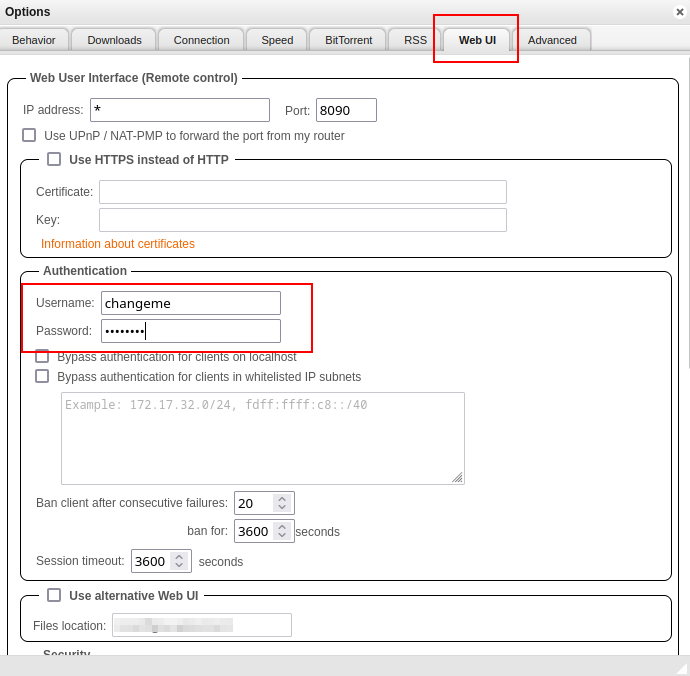This screenshot has width=690, height=676.
Task: Enable bypass for whitelisted IP subnets
Action: click(x=42, y=376)
